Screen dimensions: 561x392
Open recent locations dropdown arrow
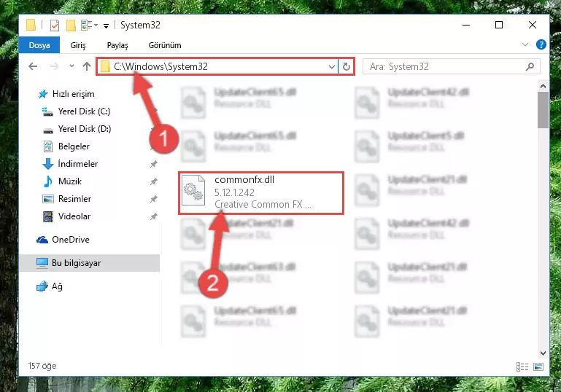71,66
